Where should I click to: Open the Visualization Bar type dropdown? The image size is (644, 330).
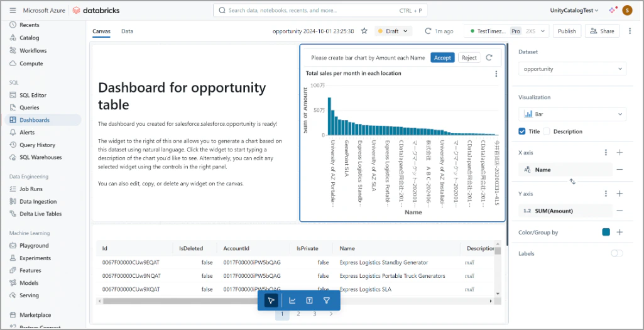[x=572, y=114]
